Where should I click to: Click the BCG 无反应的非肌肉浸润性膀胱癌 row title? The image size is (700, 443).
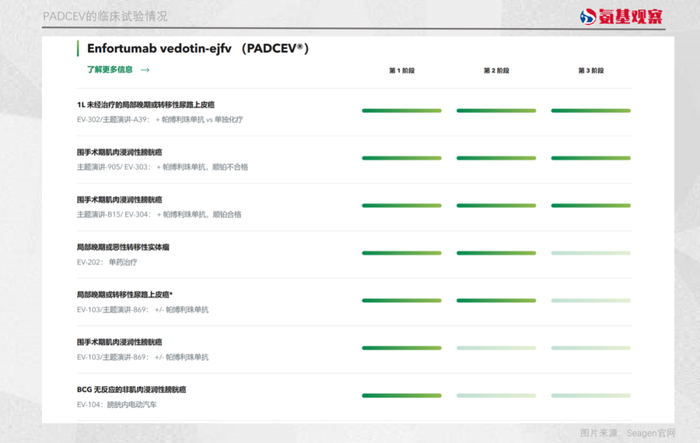131,390
